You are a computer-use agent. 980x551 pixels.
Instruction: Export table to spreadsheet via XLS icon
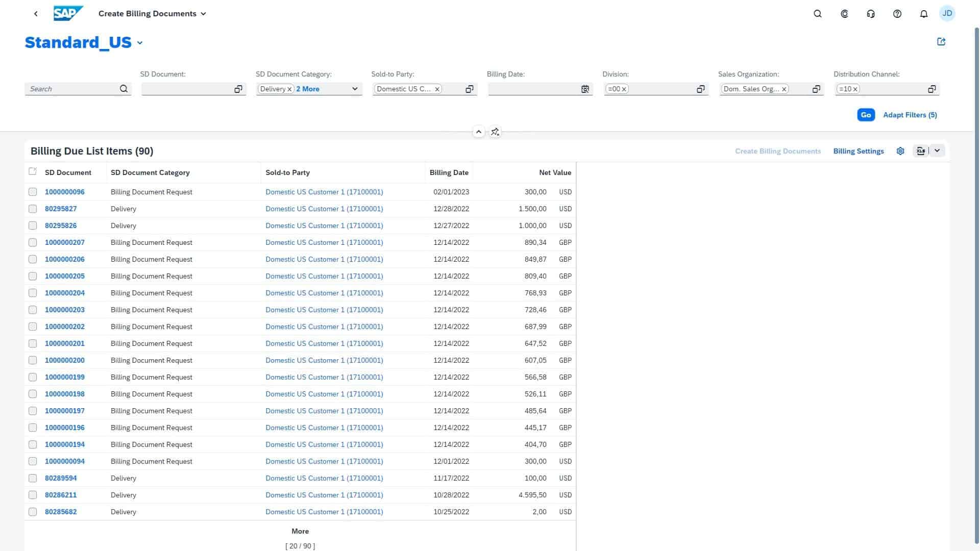coord(921,151)
